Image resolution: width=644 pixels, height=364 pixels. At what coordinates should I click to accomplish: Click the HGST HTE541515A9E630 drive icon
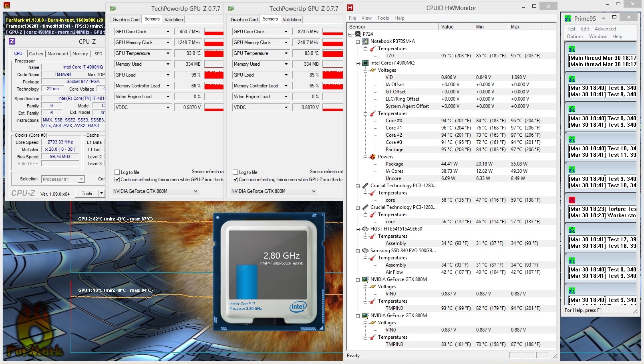tap(365, 229)
